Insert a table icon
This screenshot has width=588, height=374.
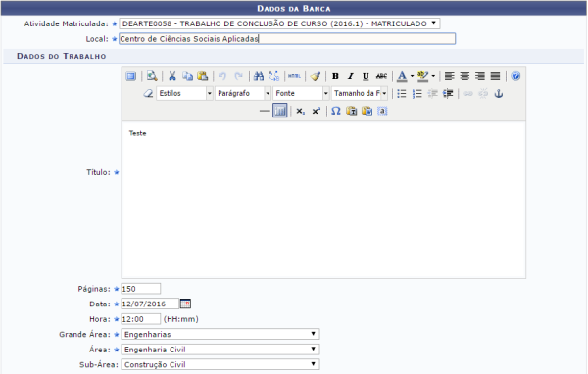(x=279, y=111)
